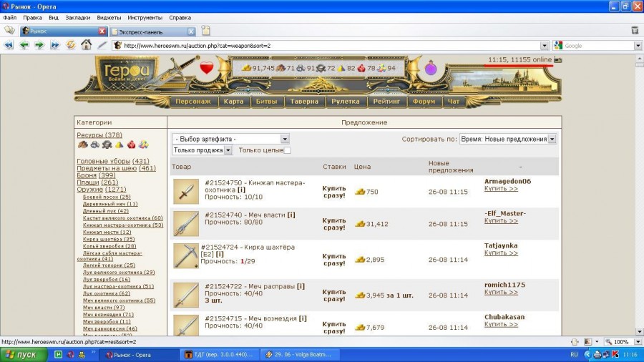Go forward with green right arrow
Viewport: 644px width, 362px height.
click(x=39, y=45)
